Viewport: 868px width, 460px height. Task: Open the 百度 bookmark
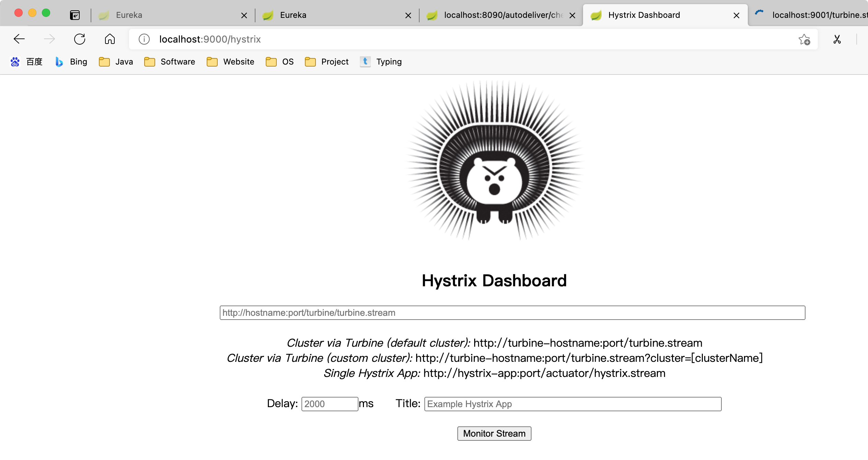point(27,62)
